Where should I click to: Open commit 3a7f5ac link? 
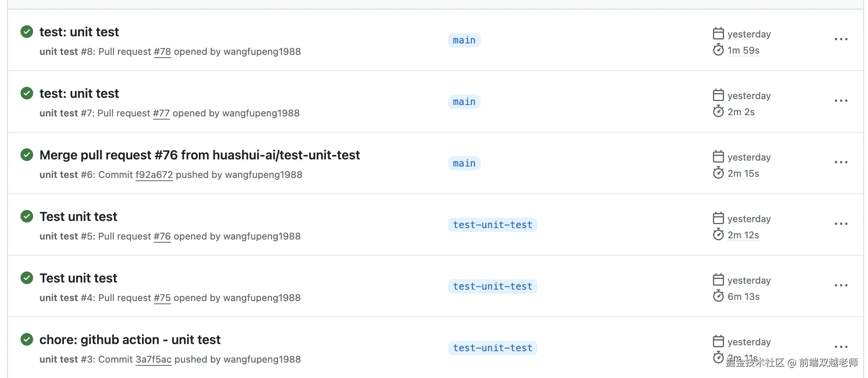(153, 359)
